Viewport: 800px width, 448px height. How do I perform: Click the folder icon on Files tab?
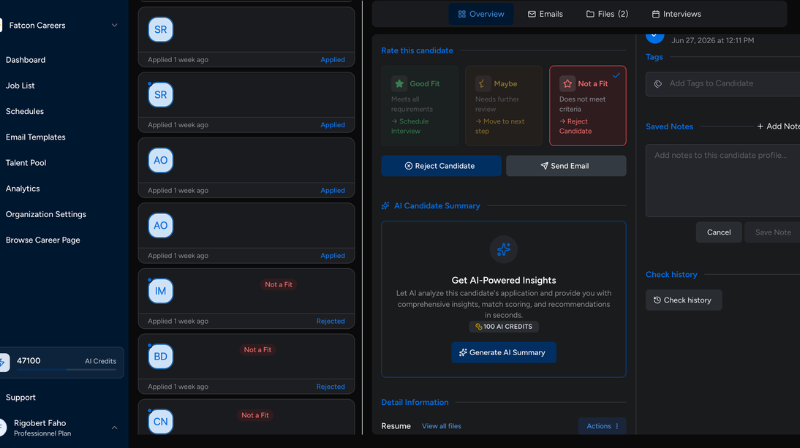pyautogui.click(x=590, y=14)
